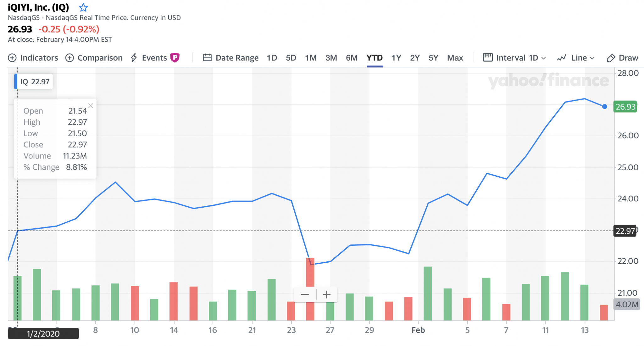
Task: Open the Indicators label
Action: 39,58
